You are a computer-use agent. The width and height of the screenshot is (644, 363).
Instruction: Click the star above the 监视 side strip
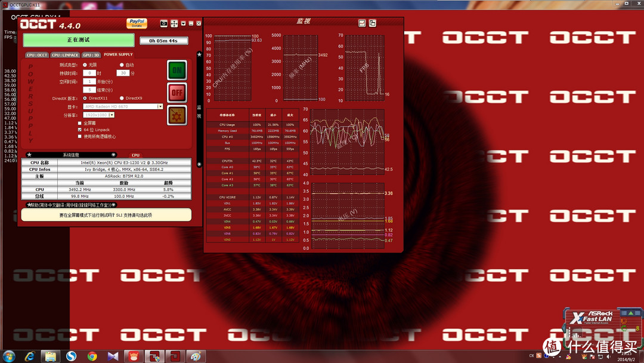point(199,54)
